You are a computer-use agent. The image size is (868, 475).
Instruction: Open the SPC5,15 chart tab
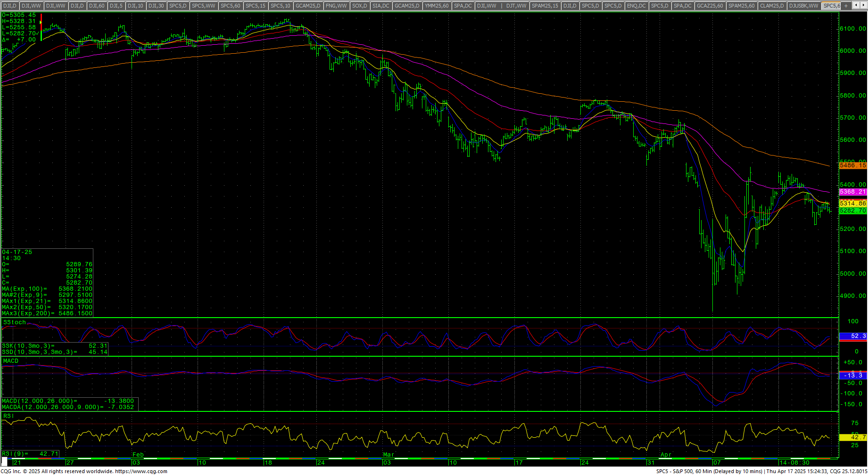point(255,6)
